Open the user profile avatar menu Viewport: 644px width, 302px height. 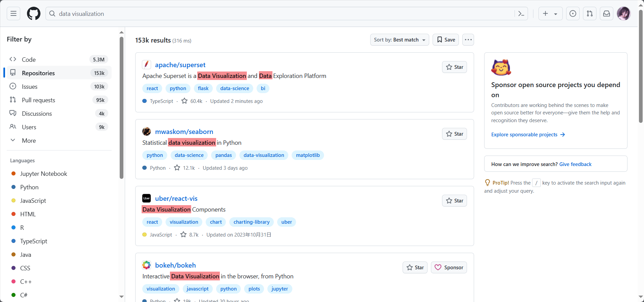(x=623, y=13)
